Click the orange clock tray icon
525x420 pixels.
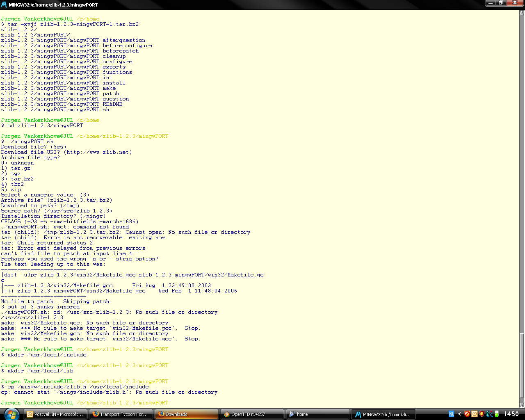point(474,414)
